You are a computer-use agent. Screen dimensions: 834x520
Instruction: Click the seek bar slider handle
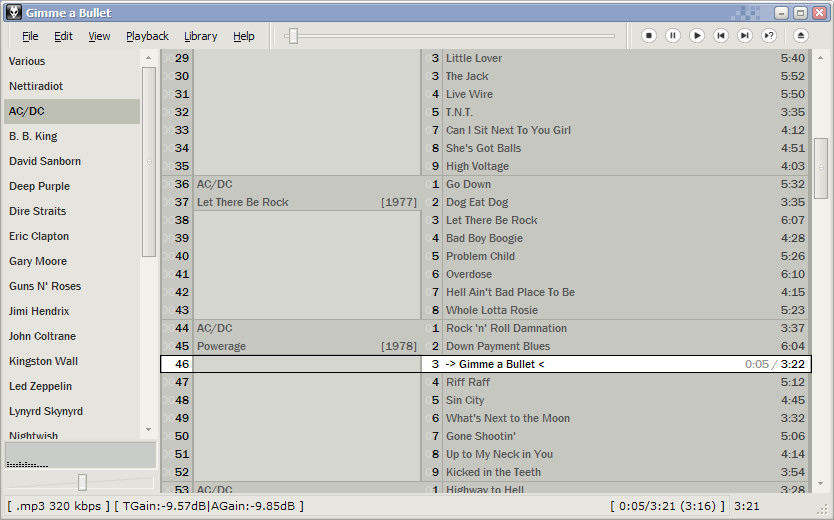pos(293,36)
